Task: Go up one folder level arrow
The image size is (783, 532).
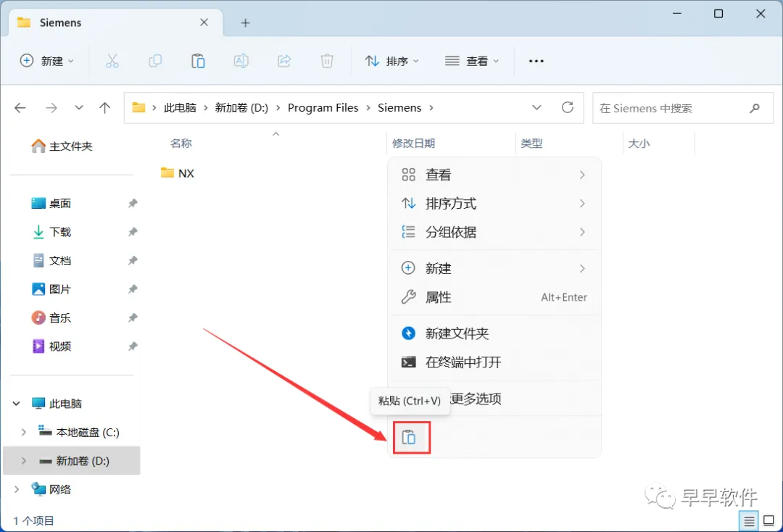Action: (x=105, y=108)
